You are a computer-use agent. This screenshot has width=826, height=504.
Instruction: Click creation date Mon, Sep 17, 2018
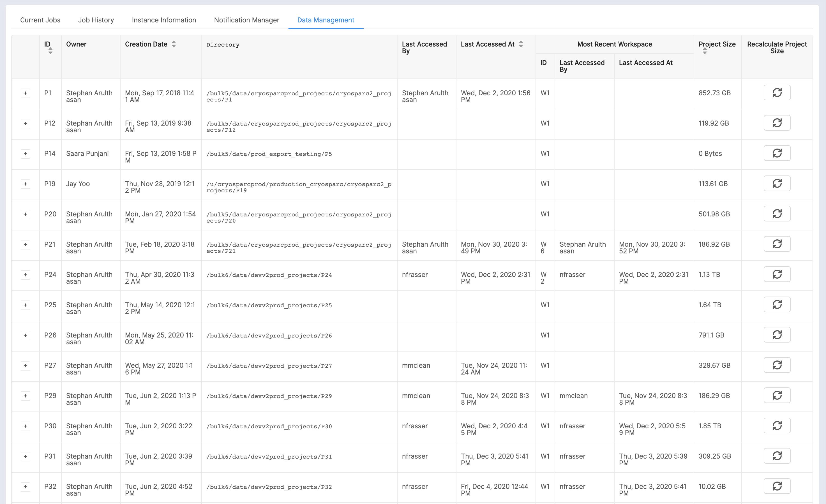point(160,96)
